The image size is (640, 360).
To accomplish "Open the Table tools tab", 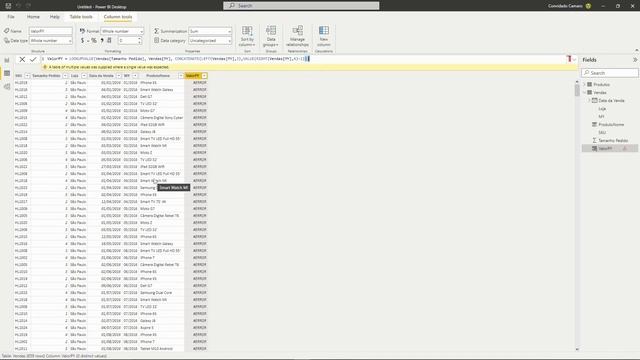I will point(81,17).
